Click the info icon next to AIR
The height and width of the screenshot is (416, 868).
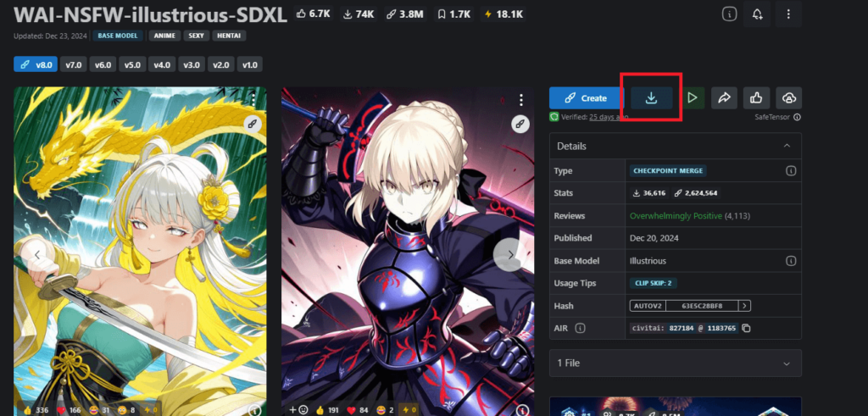click(x=580, y=328)
